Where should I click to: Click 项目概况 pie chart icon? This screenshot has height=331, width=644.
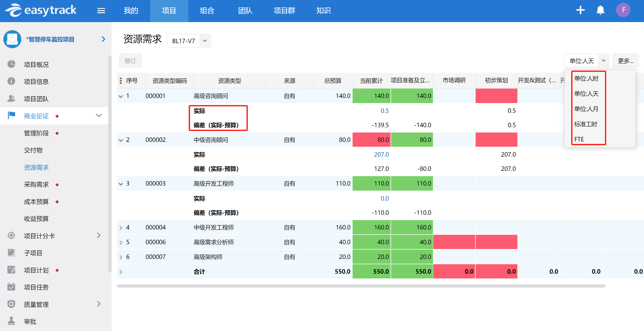click(11, 64)
